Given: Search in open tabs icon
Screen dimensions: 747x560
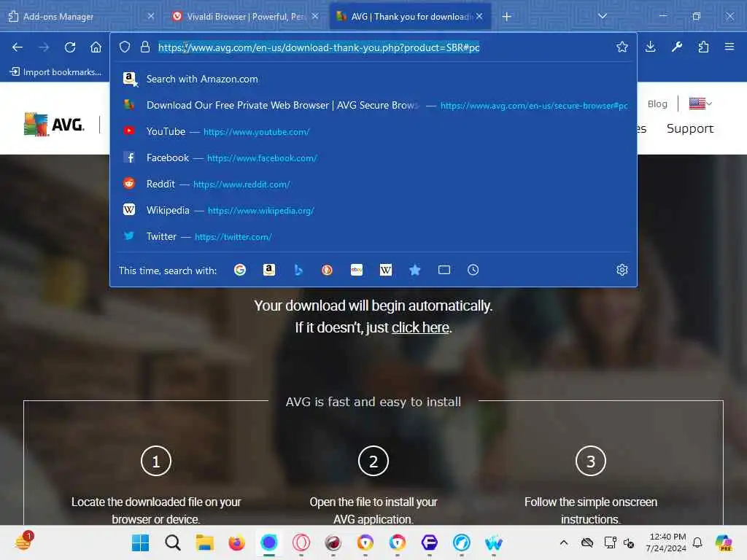Looking at the screenshot, I should click(x=444, y=270).
